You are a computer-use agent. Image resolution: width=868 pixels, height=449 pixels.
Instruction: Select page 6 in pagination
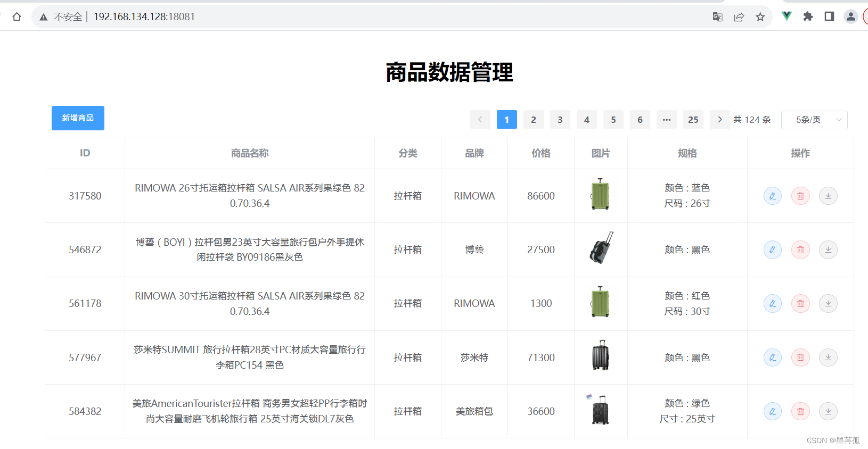coord(640,120)
